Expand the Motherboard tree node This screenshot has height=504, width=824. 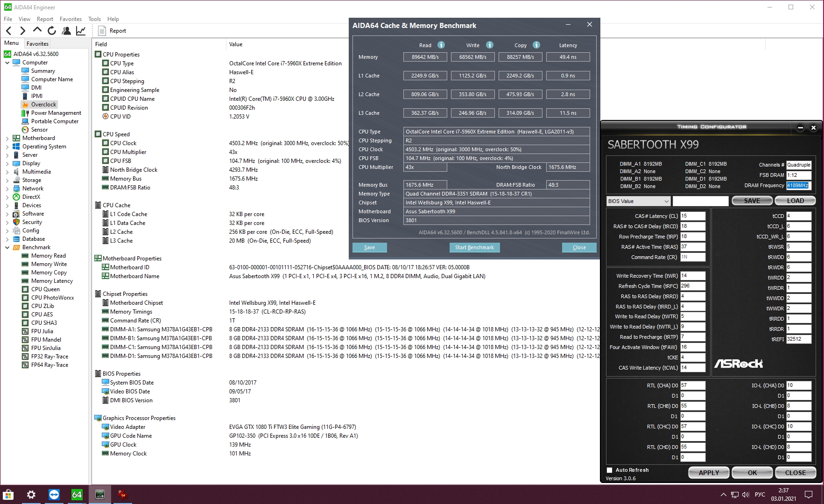click(7, 138)
